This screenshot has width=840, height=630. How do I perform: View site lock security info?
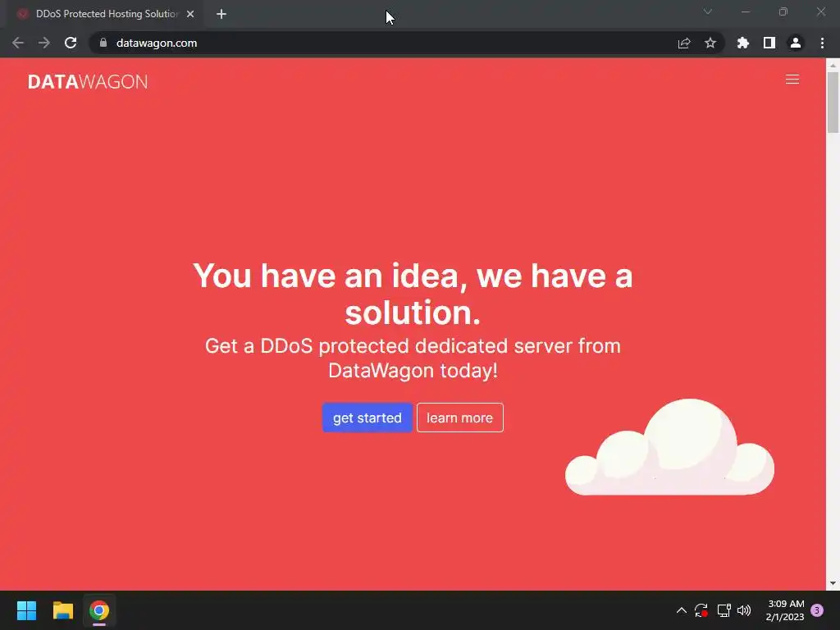(103, 43)
